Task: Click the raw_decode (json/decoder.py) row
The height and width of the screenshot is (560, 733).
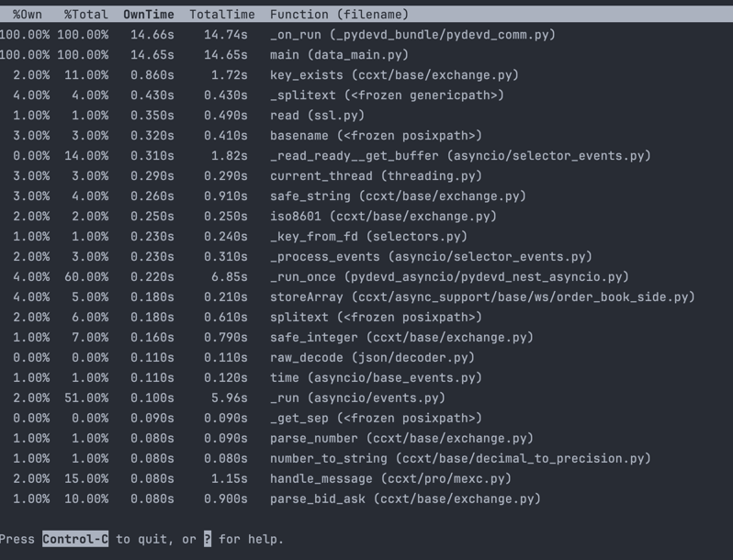Action: coord(366,357)
